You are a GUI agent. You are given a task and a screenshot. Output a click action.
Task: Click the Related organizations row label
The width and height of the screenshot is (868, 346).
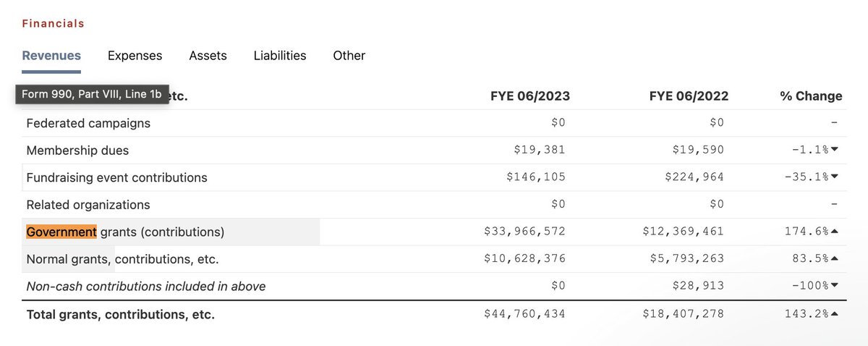[x=88, y=205]
